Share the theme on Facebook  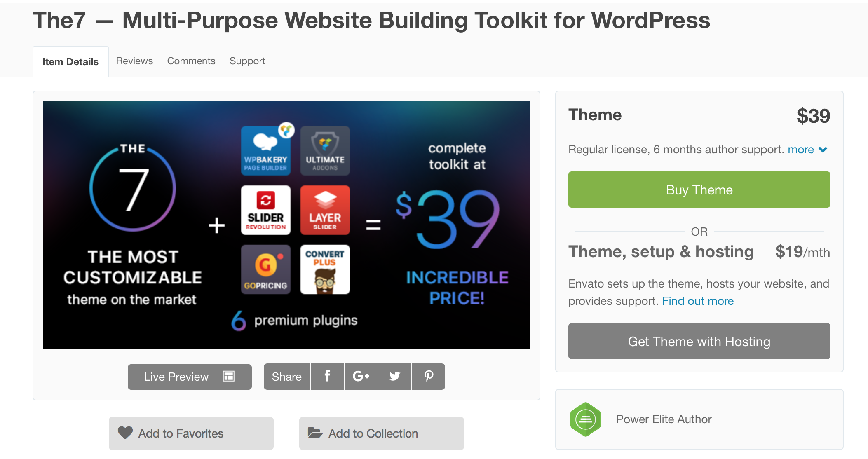point(327,376)
